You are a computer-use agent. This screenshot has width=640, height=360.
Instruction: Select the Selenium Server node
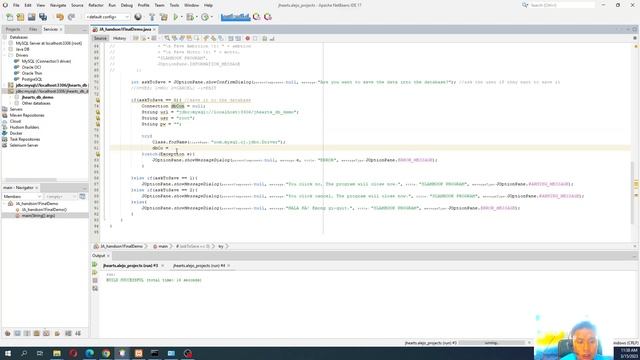(24, 145)
